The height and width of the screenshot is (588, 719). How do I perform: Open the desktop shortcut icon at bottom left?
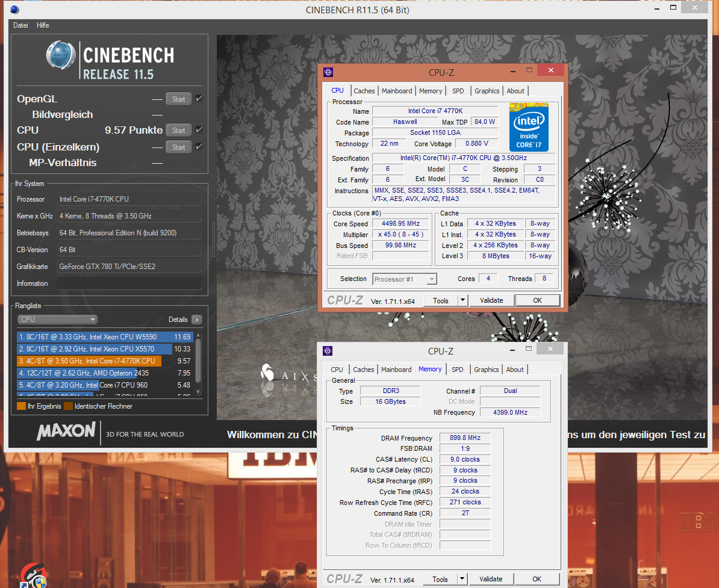[34, 575]
